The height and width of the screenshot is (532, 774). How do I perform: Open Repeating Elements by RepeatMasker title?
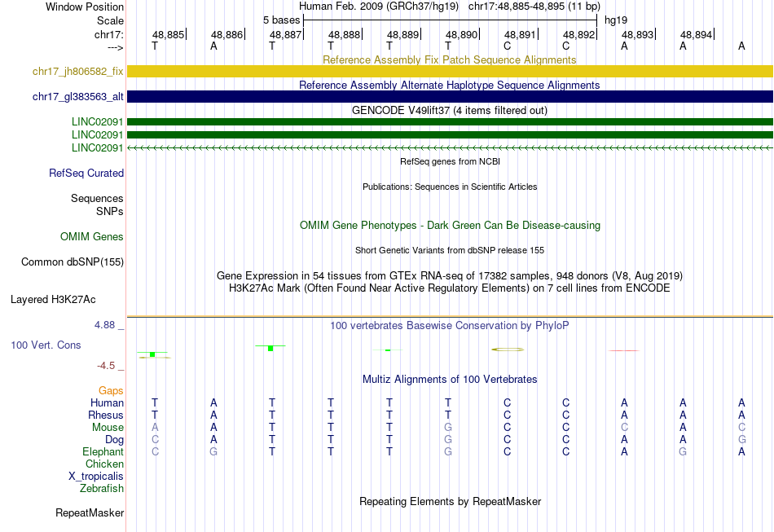pyautogui.click(x=450, y=501)
